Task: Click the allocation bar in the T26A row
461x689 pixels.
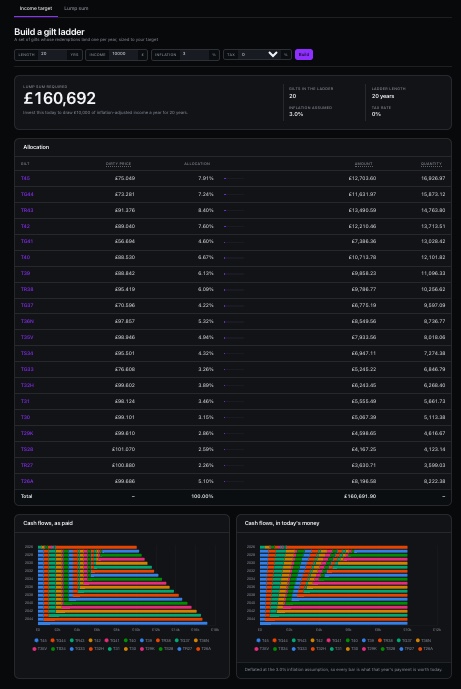Action: point(234,481)
